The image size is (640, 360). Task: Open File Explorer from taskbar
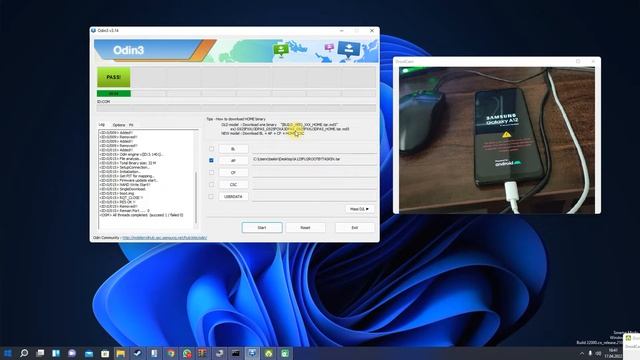coord(121,353)
